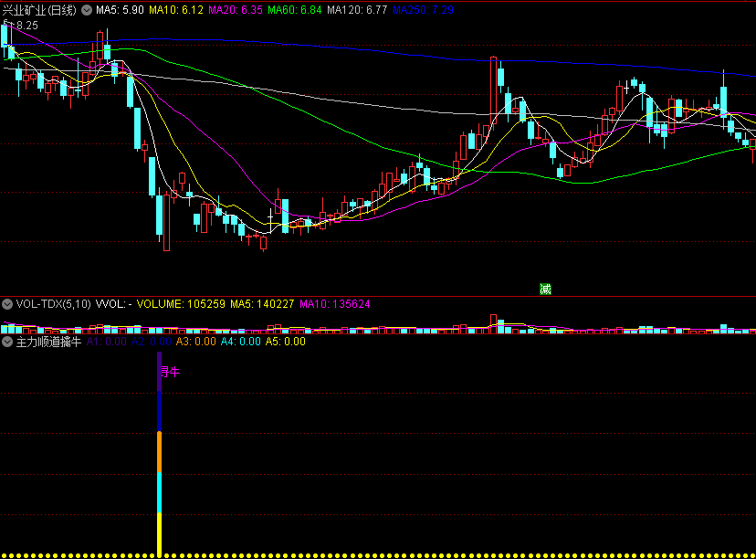The height and width of the screenshot is (559, 756).
Task: Open the 主力顺道擒牛 indicator dropdown arrow
Action: pos(7,342)
